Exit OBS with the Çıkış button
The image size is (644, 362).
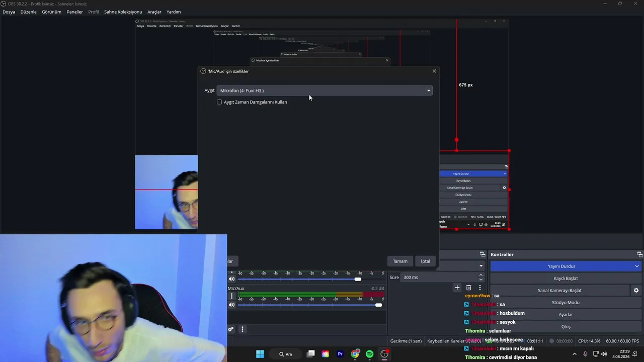coord(566,326)
